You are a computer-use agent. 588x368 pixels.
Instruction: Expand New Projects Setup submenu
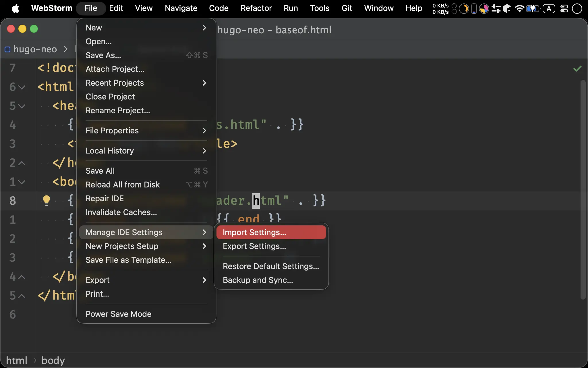click(146, 246)
